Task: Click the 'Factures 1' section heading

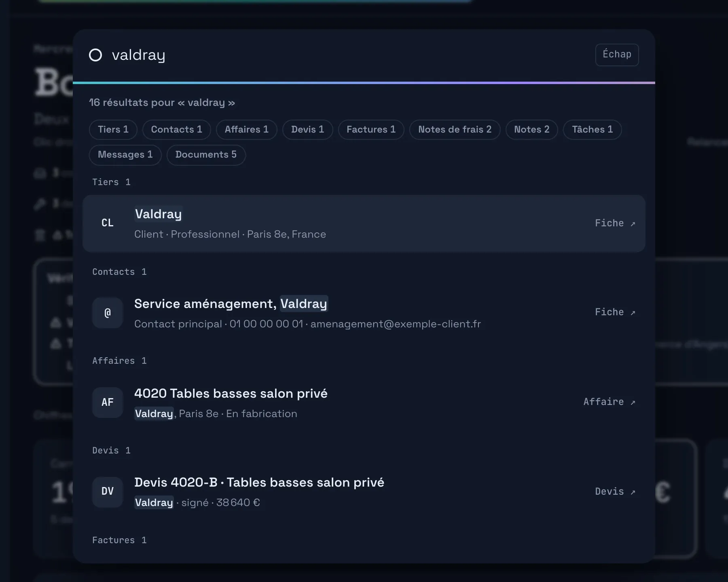Action: pos(119,540)
